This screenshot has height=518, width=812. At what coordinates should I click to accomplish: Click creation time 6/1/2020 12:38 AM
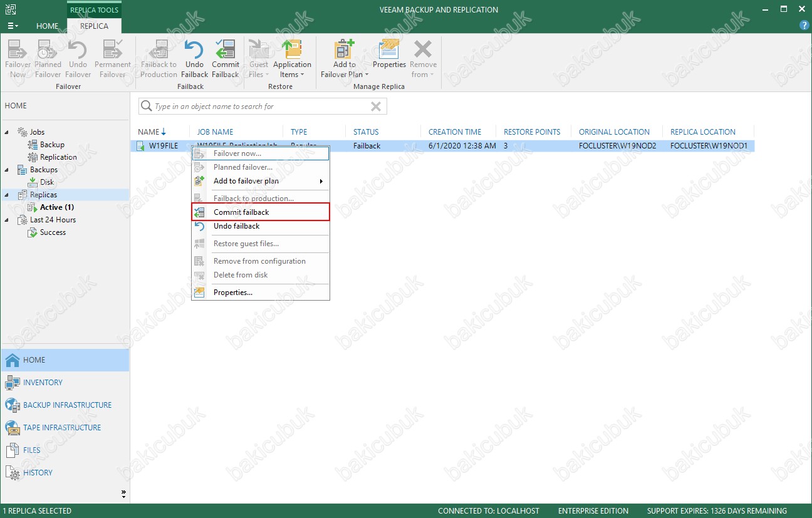462,146
